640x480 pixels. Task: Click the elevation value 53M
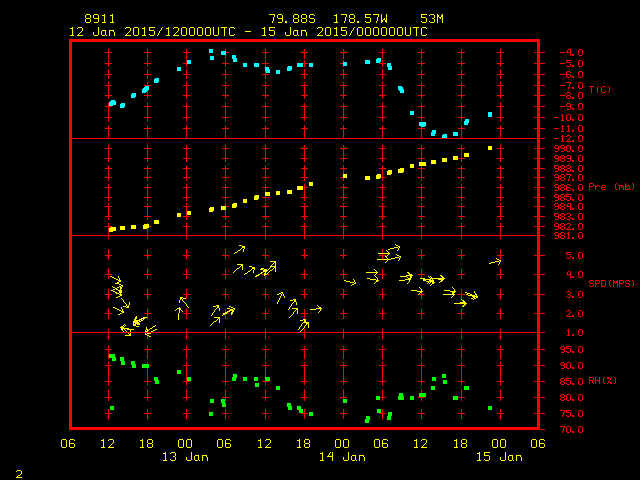(x=431, y=19)
